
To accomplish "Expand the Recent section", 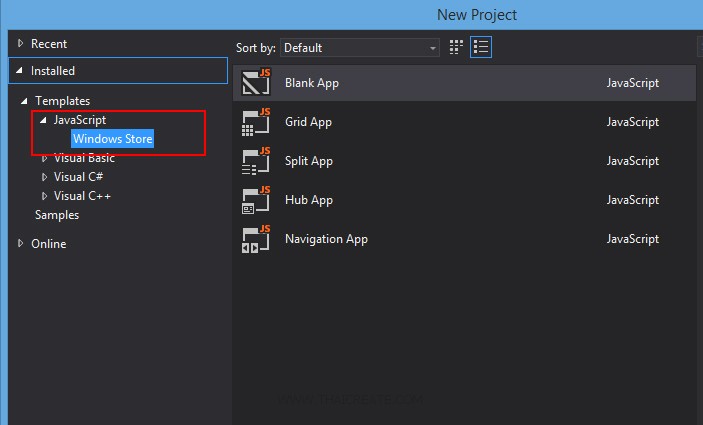I will (x=20, y=44).
